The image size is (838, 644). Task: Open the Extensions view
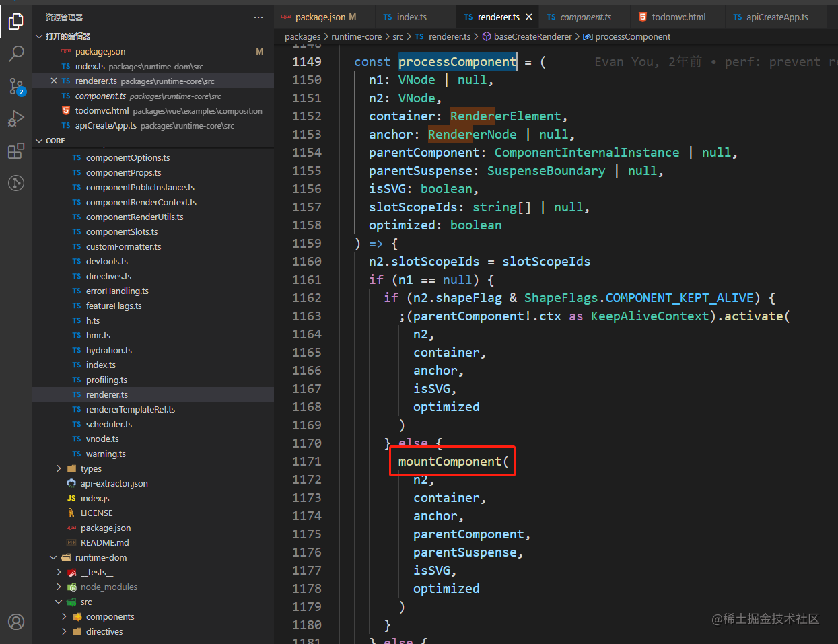[x=16, y=151]
